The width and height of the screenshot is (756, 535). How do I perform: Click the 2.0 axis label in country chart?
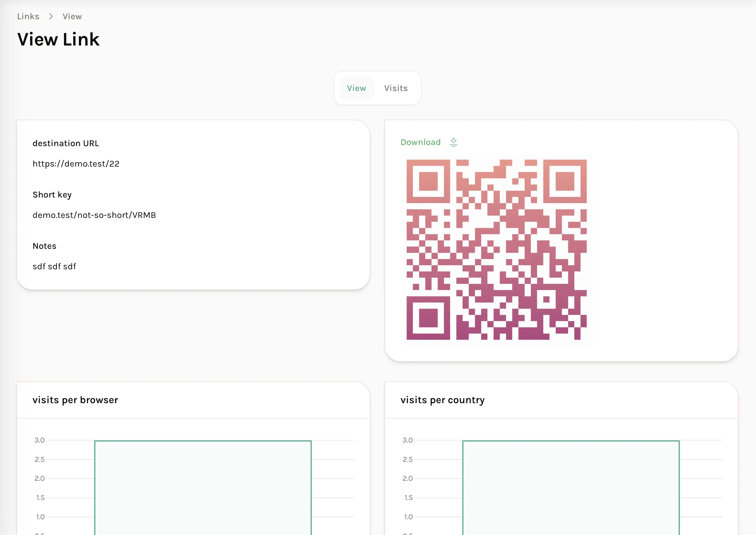[407, 478]
